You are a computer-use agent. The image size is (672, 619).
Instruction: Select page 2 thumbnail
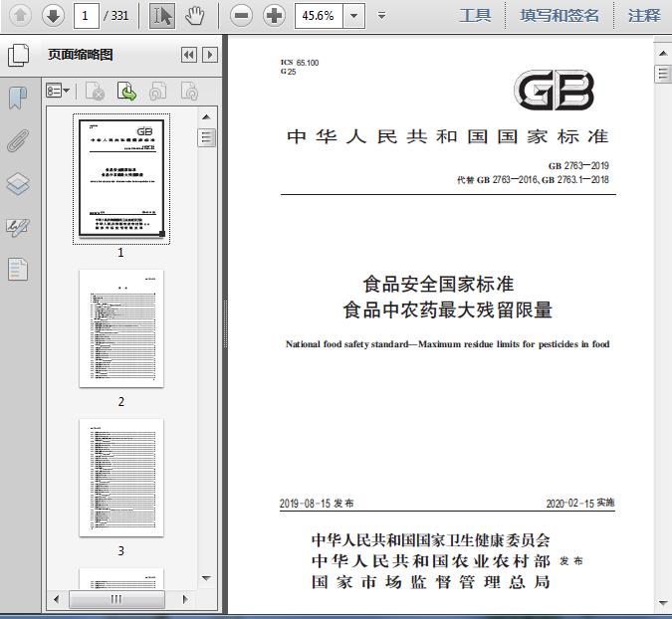(121, 328)
